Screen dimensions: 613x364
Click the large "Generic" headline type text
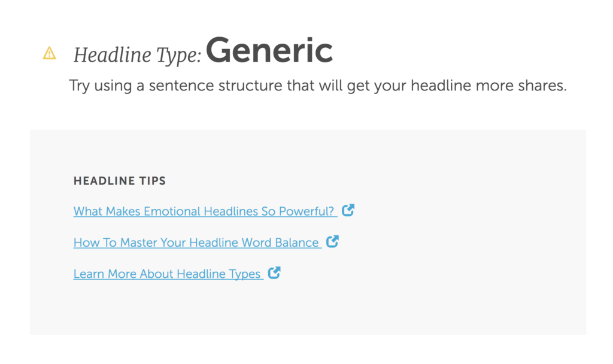tap(269, 51)
